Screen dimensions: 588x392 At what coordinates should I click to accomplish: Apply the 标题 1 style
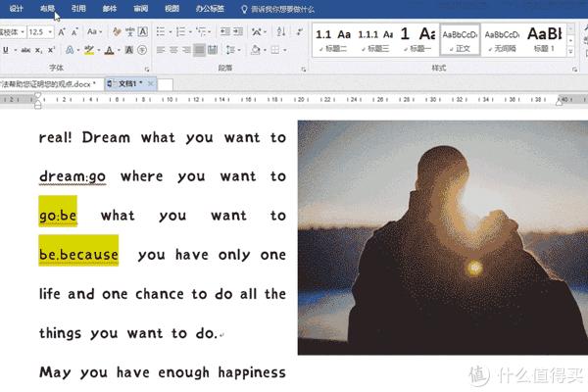(545, 40)
